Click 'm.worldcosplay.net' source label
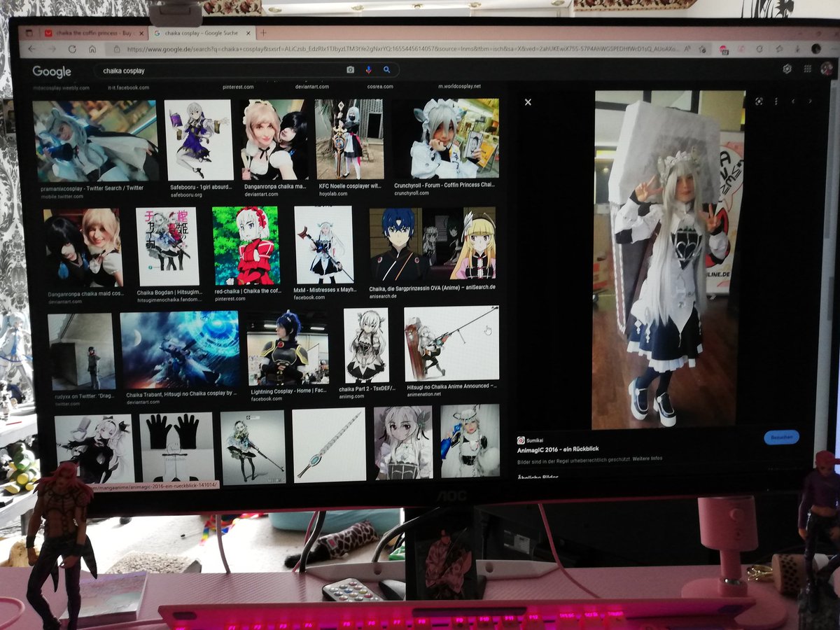 click(460, 86)
